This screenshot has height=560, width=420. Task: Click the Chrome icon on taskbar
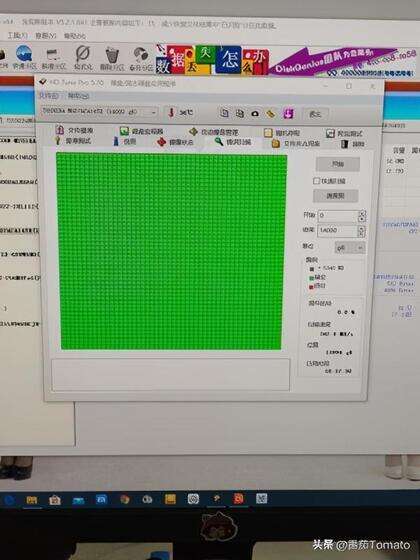(x=125, y=499)
